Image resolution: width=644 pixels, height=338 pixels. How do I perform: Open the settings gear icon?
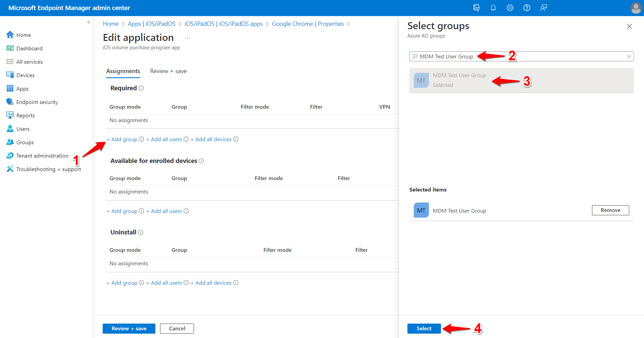pyautogui.click(x=510, y=8)
